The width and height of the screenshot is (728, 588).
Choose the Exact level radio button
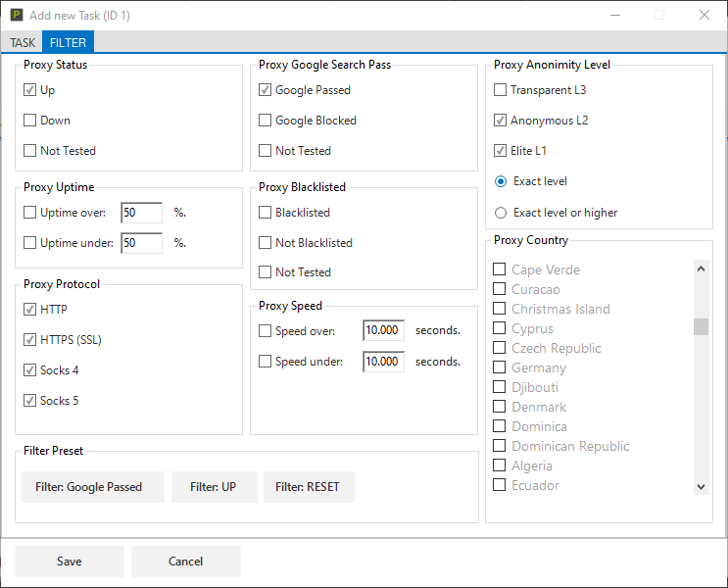tap(501, 181)
